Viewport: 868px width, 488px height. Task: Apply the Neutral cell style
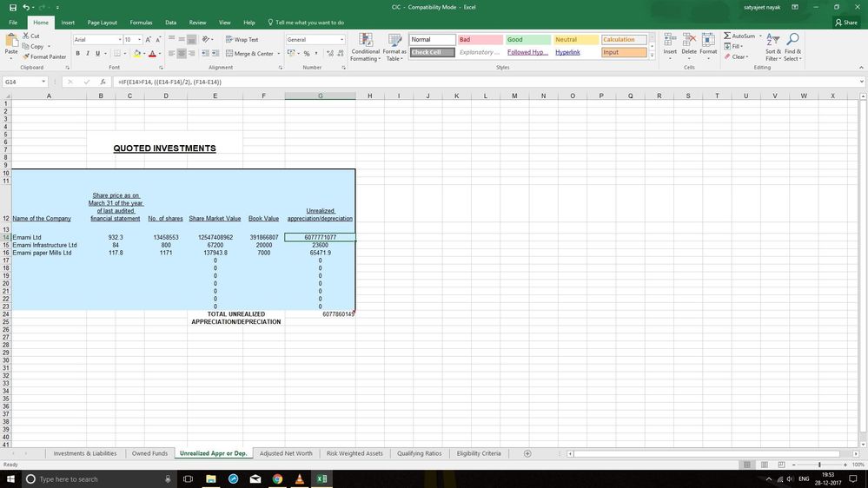(576, 40)
